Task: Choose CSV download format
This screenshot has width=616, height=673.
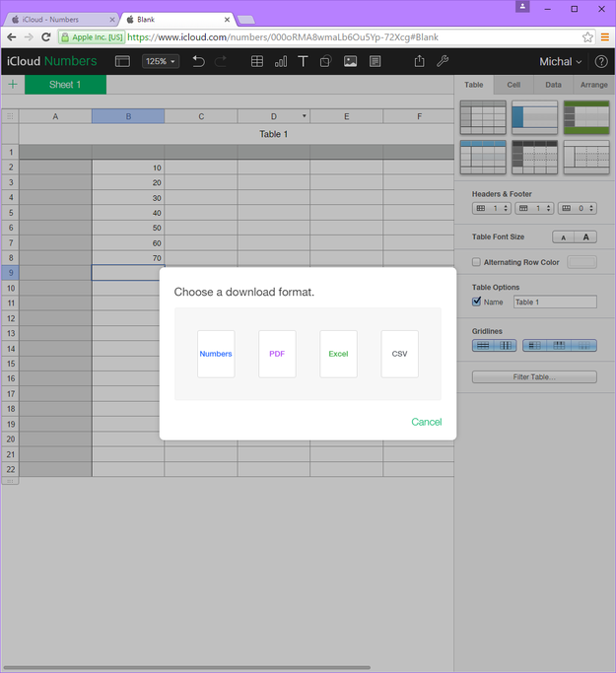Action: pyautogui.click(x=399, y=354)
